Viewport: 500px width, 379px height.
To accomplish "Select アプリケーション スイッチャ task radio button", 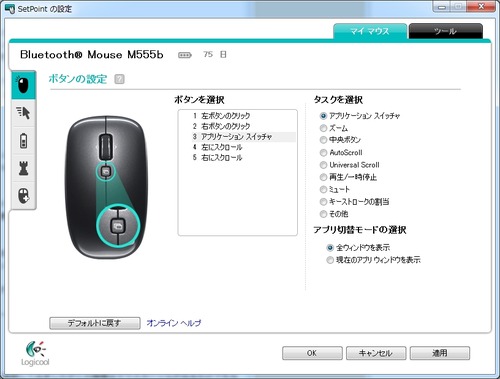I will tap(323, 116).
